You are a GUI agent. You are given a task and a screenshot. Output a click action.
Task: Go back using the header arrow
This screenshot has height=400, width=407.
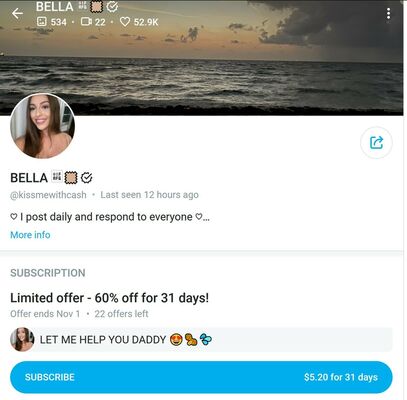tap(17, 13)
